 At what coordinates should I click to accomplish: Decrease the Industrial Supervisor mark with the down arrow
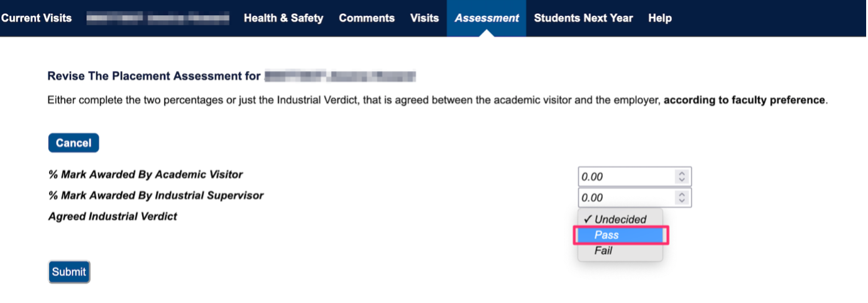(x=682, y=201)
